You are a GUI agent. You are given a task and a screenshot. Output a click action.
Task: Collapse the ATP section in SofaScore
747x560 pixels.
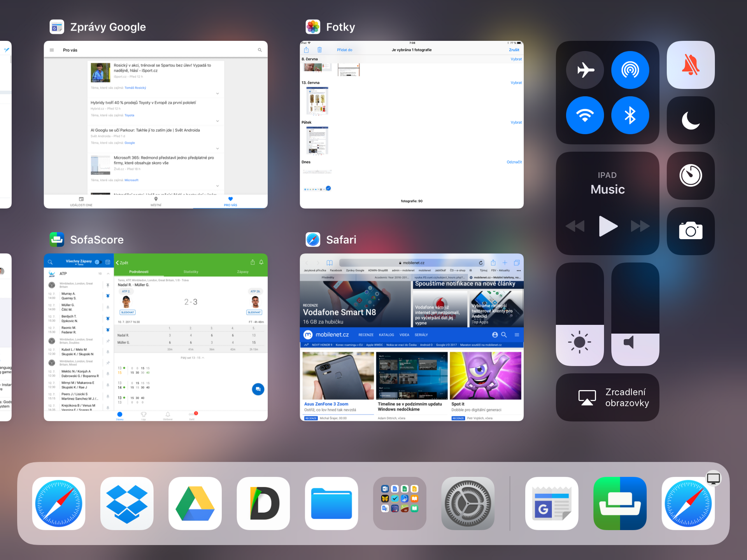pyautogui.click(x=108, y=273)
